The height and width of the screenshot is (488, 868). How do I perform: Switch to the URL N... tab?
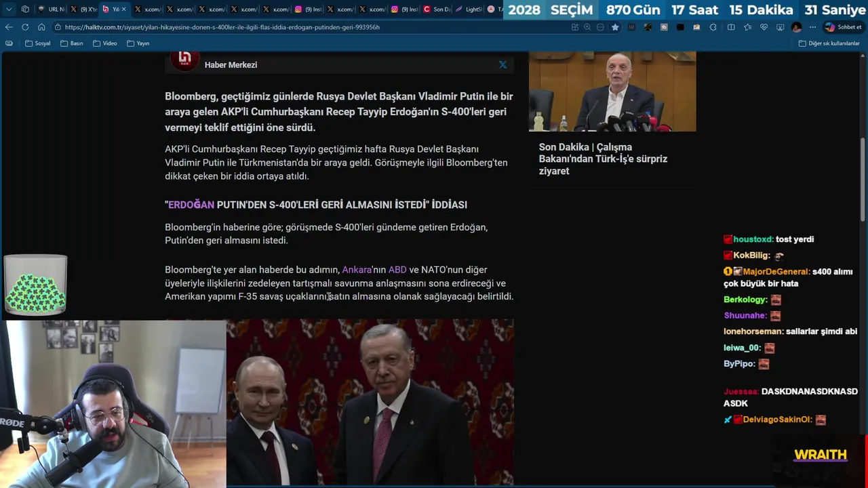click(52, 9)
